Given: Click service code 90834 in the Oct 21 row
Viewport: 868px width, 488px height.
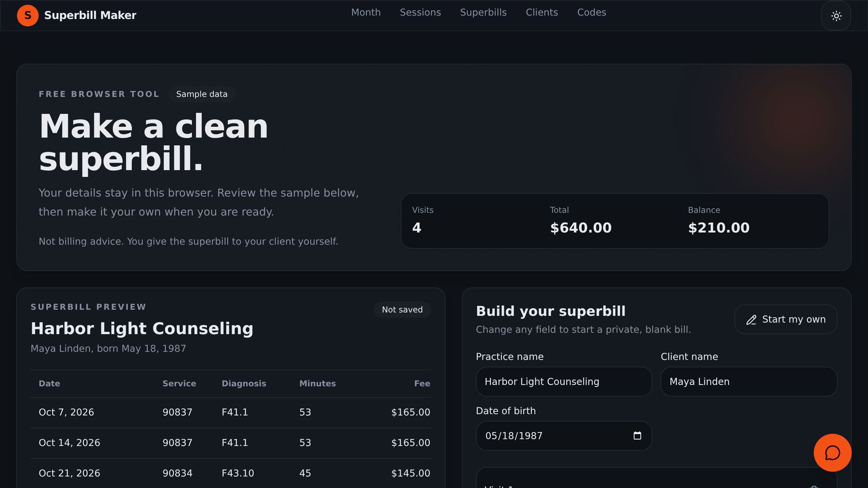Looking at the screenshot, I should point(177,473).
